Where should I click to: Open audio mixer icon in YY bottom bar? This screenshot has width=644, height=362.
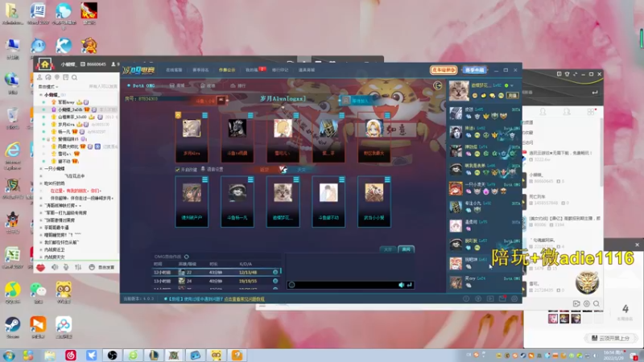coord(78,267)
